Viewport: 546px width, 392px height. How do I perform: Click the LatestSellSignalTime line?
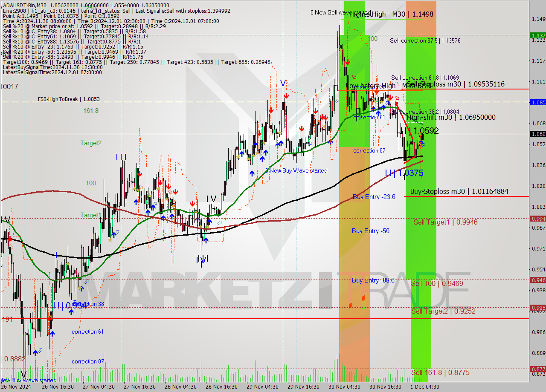tap(52, 72)
